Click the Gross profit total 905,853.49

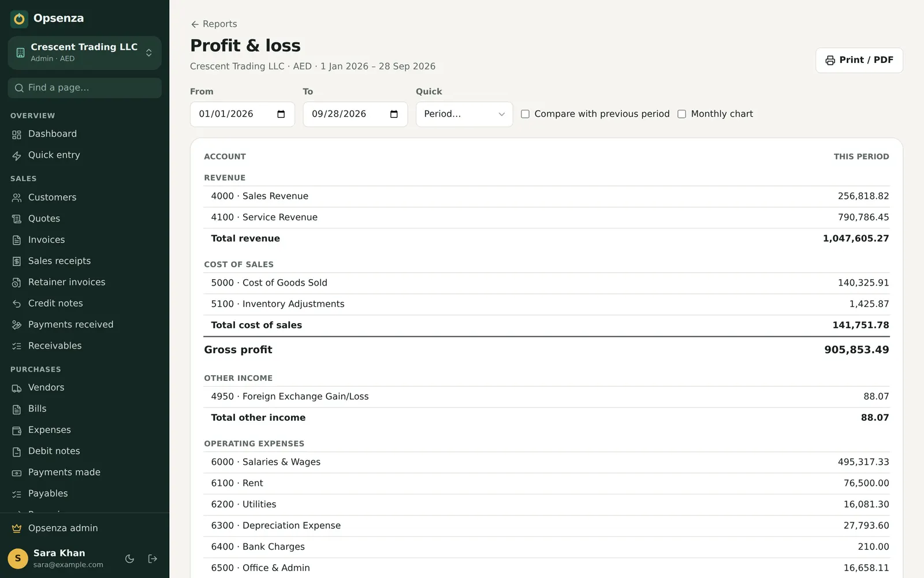856,350
